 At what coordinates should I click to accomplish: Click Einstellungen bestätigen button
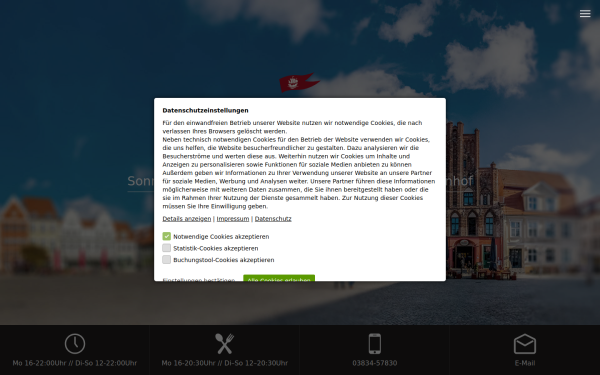tap(199, 279)
